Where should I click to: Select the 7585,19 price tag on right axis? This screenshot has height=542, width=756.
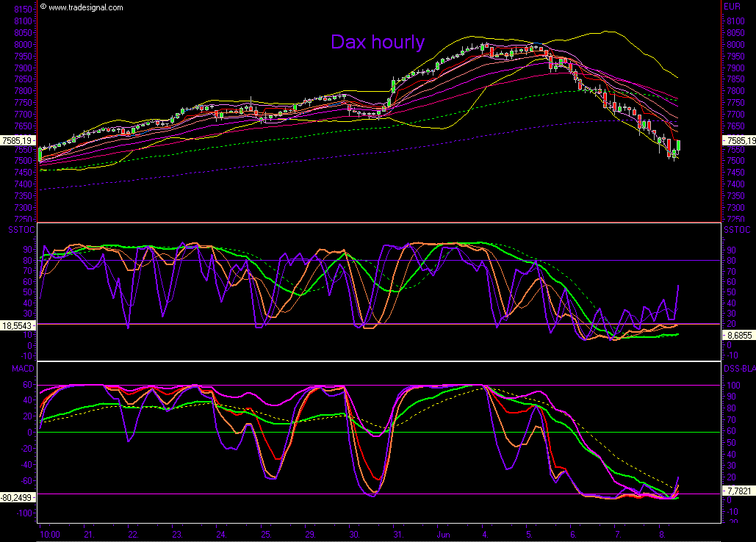point(739,140)
